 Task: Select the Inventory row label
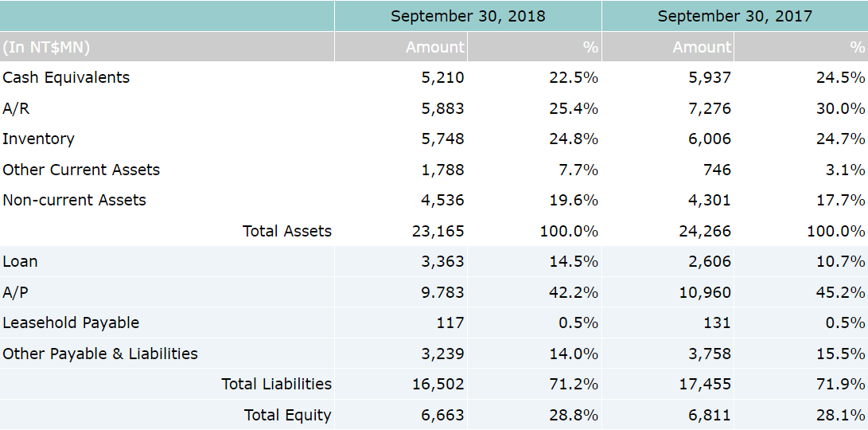[x=39, y=139]
